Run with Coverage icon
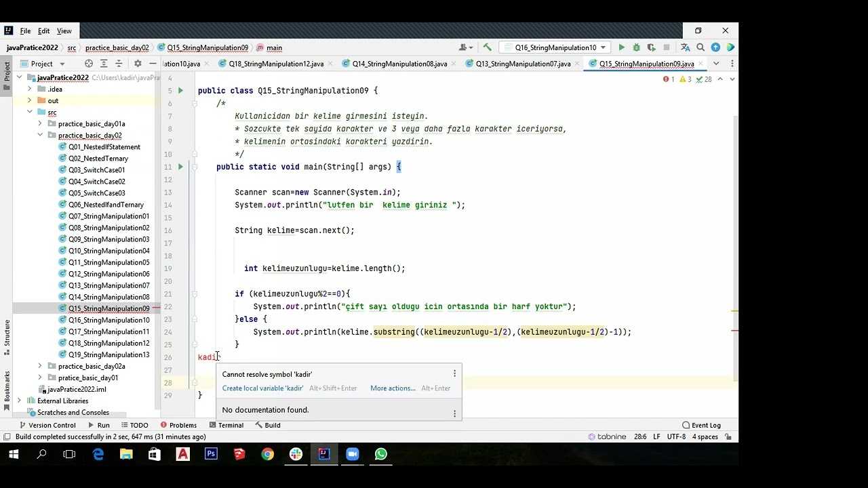The height and width of the screenshot is (488, 868). (651, 47)
